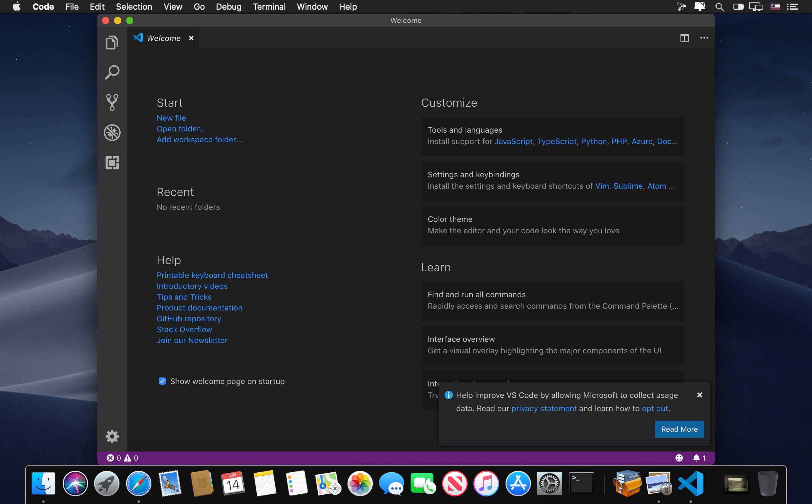Click the New file link
Image resolution: width=812 pixels, height=504 pixels.
[171, 118]
